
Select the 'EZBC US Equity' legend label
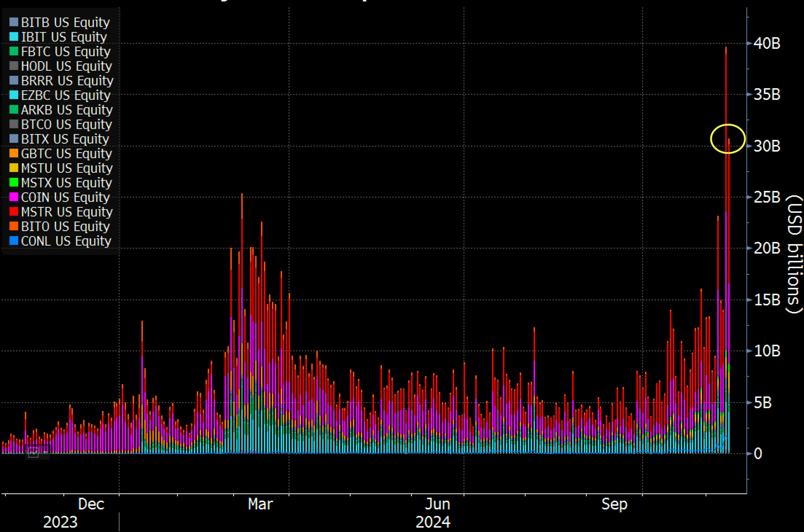[66, 95]
